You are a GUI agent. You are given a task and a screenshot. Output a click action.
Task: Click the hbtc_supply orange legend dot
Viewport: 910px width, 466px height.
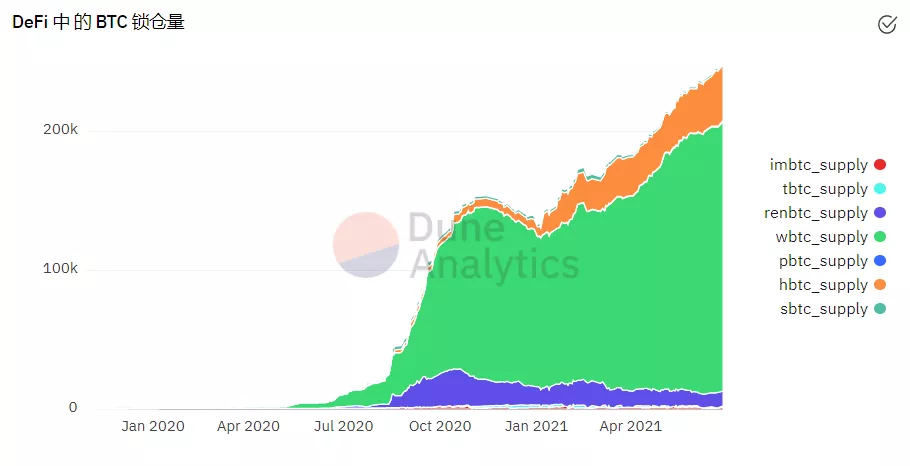click(x=880, y=285)
